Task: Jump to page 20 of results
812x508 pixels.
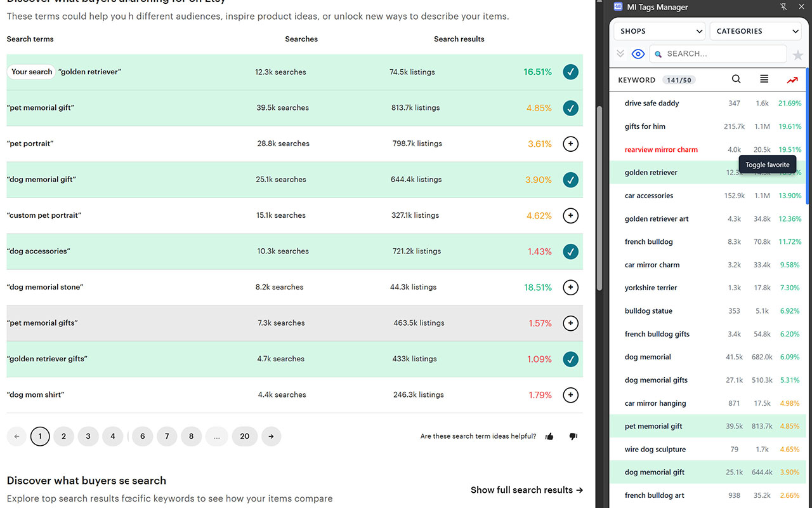Action: point(244,436)
